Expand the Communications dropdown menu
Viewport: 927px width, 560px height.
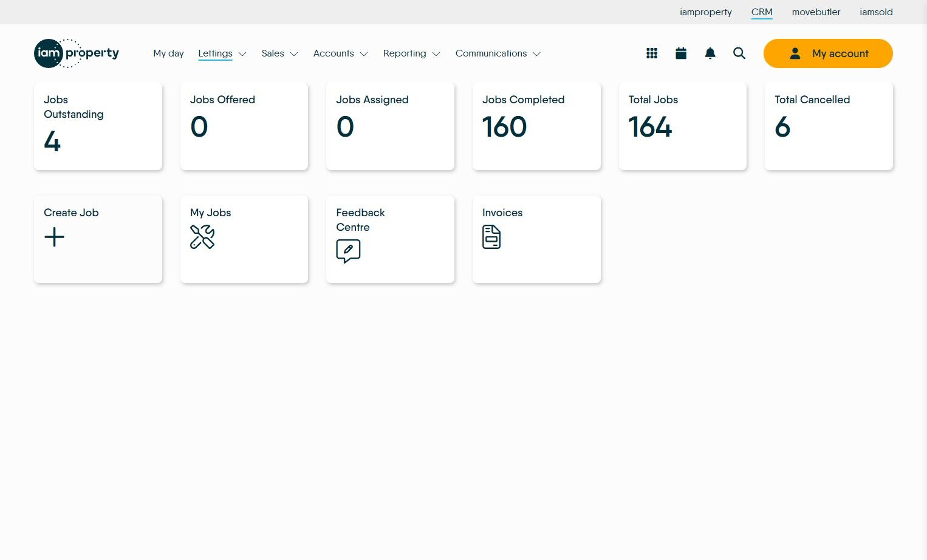[x=498, y=53]
